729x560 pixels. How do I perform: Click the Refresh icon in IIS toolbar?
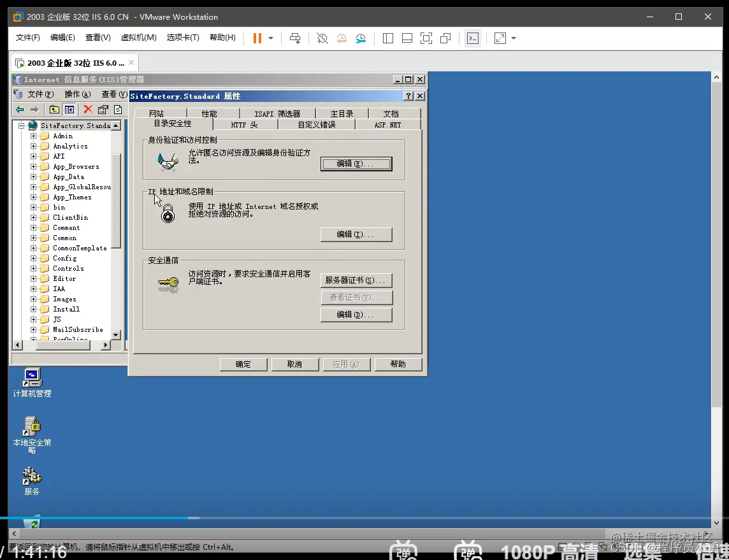(x=118, y=110)
